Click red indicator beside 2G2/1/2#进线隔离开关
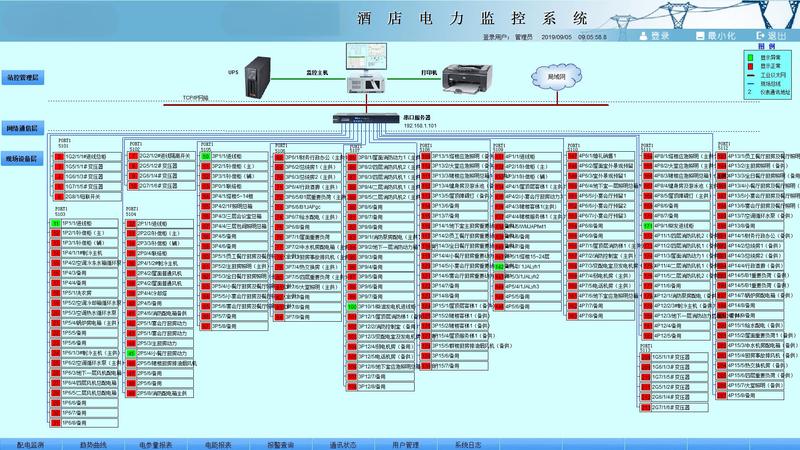 (x=132, y=157)
